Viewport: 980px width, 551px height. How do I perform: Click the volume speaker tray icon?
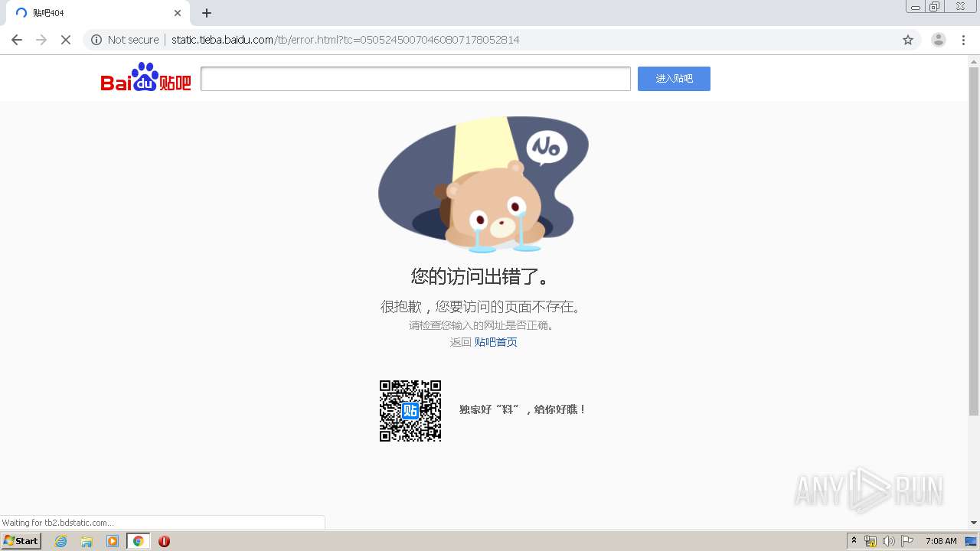889,541
